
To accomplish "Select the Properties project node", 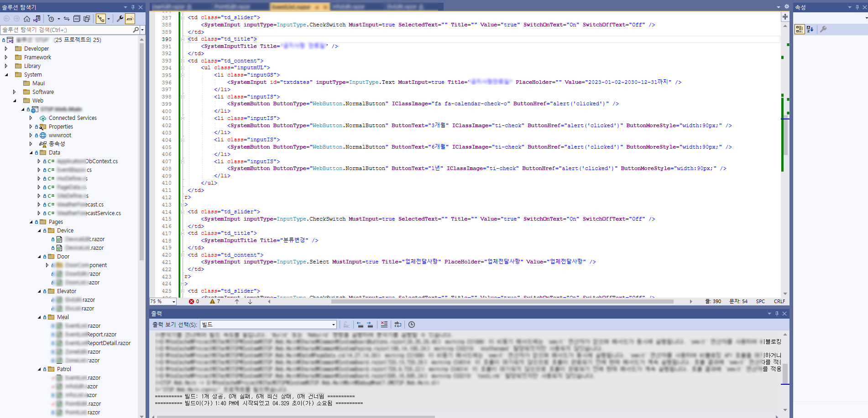I will coord(61,126).
